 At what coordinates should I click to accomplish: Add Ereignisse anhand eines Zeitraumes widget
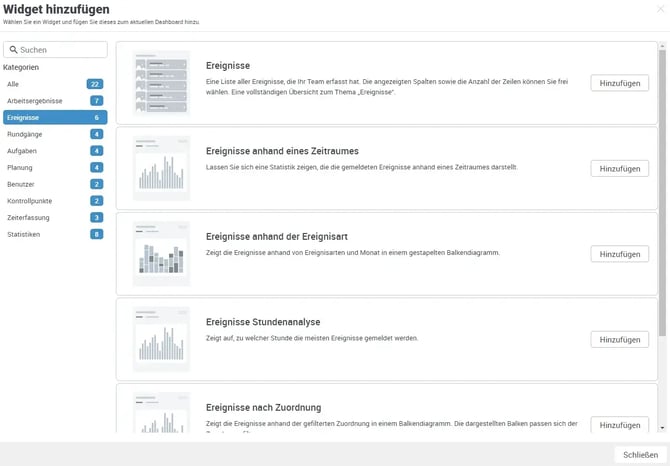(x=620, y=169)
